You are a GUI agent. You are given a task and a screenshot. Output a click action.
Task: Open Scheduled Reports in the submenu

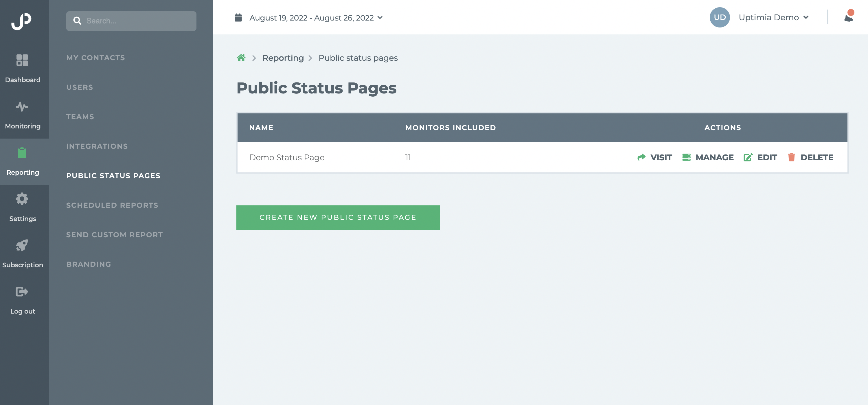point(112,205)
